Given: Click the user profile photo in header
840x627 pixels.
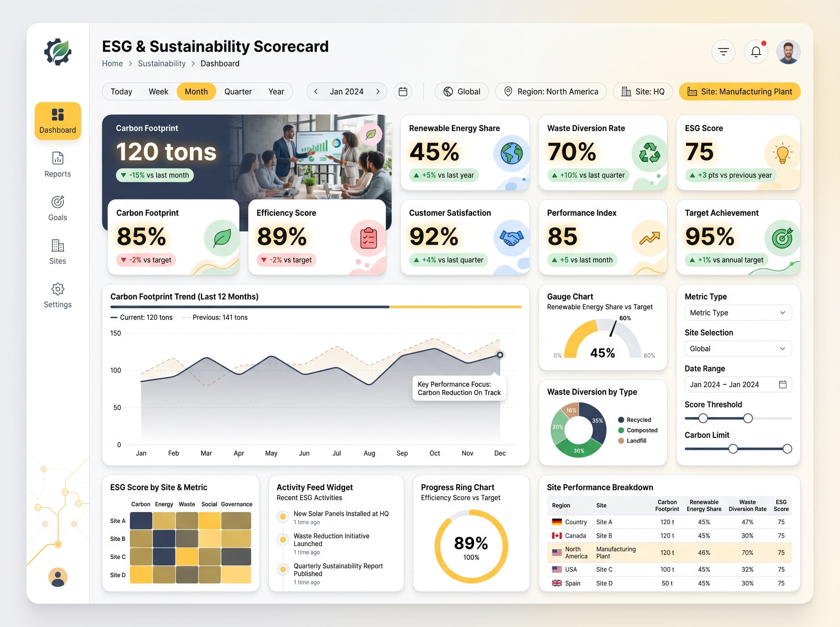Looking at the screenshot, I should (789, 52).
